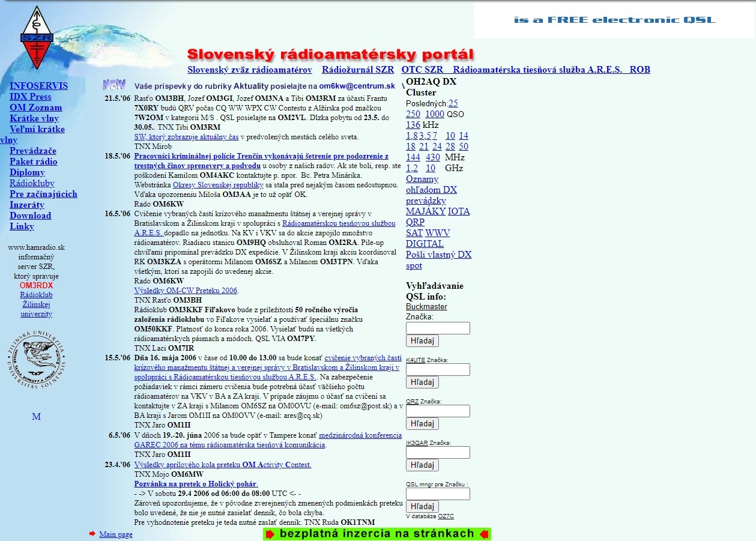This screenshot has width=756, height=541.
Task: Click the red arrow beside Main page
Action: (92, 534)
